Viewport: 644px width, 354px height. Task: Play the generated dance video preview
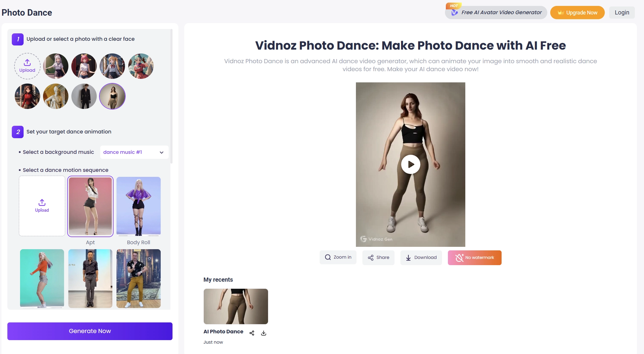pos(410,164)
